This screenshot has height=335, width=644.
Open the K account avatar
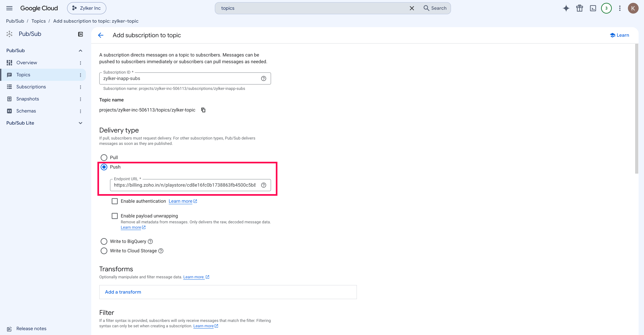(633, 8)
